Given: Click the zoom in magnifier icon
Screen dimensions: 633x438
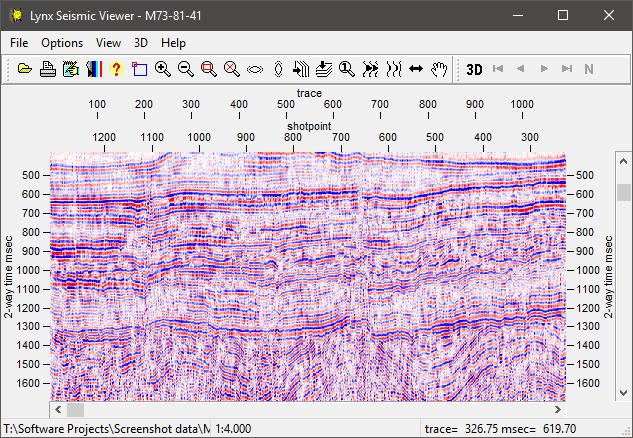Looking at the screenshot, I should coord(163,69).
